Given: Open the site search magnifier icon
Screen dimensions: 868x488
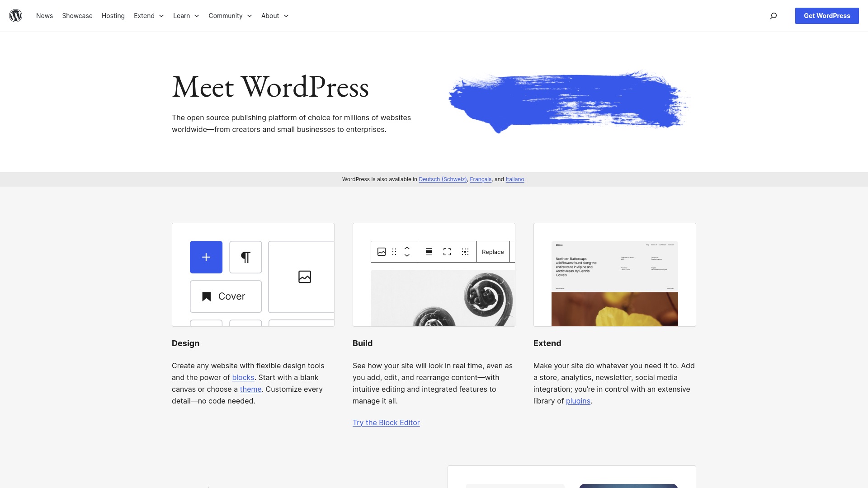Looking at the screenshot, I should click(x=774, y=16).
